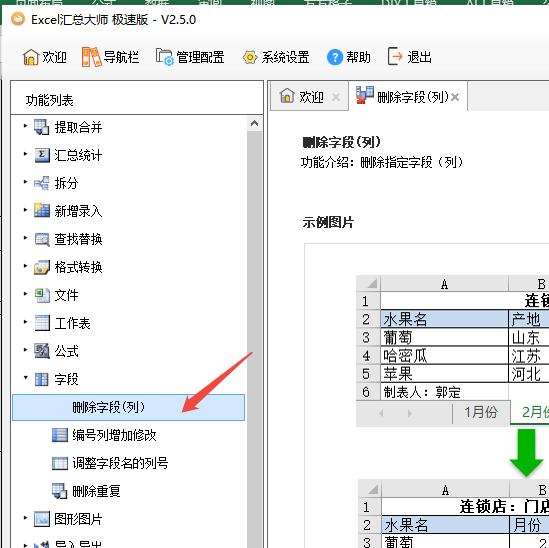Open the 欢迎 home toolbar icon
Viewport: 549px width, 548px height.
point(31,57)
